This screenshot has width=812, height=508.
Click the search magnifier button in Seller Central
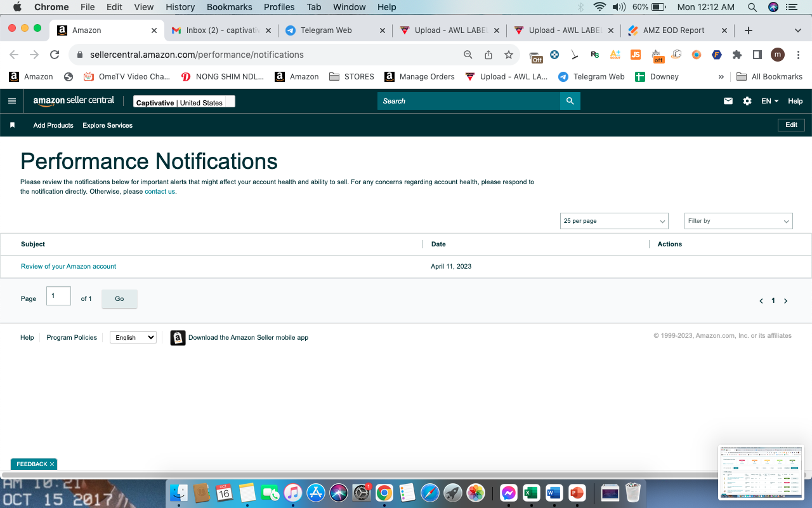point(570,101)
